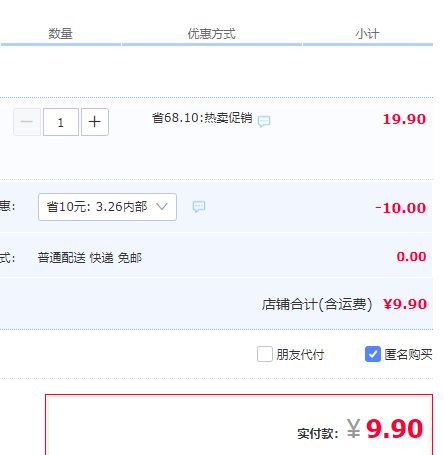The height and width of the screenshot is (455, 444).
Task: Click the dropdown chevron arrow in coupon selector
Action: click(162, 207)
